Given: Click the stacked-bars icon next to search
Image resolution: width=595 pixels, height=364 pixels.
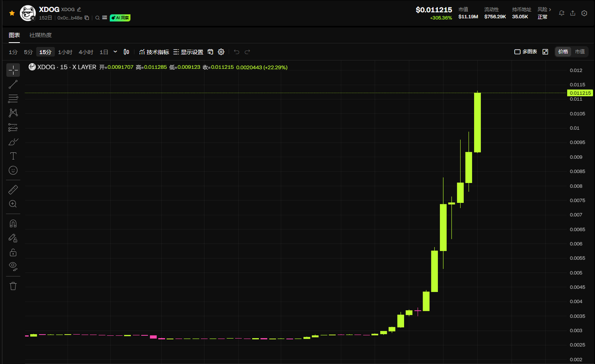Looking at the screenshot, I should coord(105,17).
